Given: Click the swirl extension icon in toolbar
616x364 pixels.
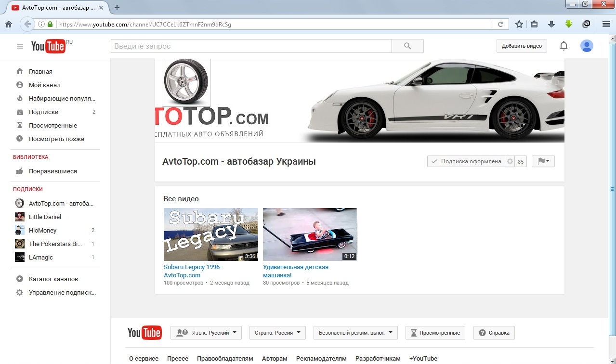Looking at the screenshot, I should (x=586, y=24).
